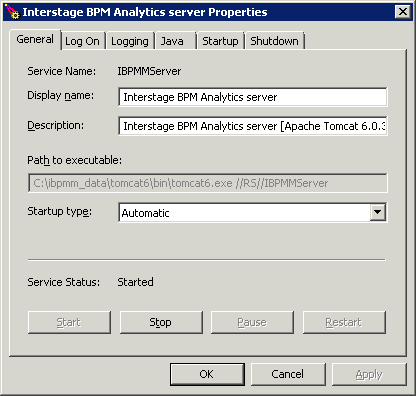This screenshot has height=396, width=416.
Task: Expand the Startup type dropdown arrow
Action: [x=378, y=212]
